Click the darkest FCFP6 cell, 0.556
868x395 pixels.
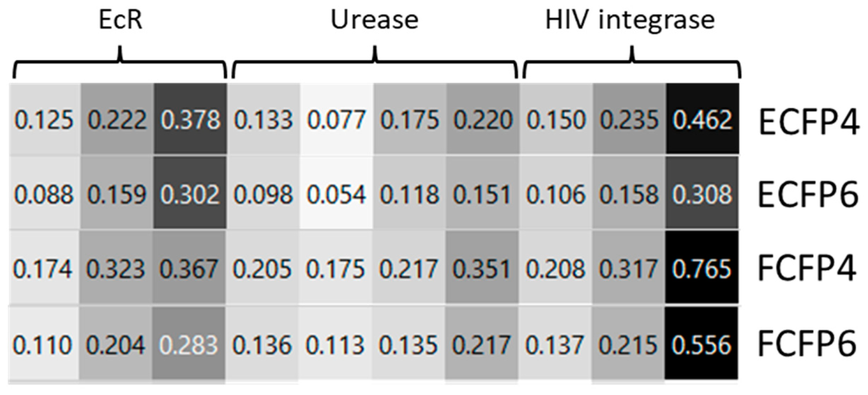pyautogui.click(x=701, y=345)
